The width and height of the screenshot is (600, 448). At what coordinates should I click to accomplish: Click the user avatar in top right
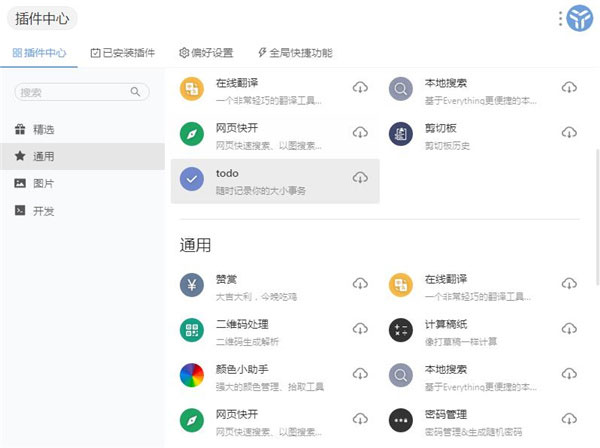(x=580, y=18)
